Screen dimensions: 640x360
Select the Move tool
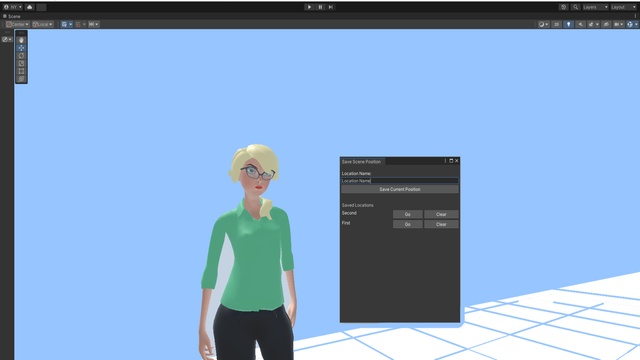pos(21,48)
